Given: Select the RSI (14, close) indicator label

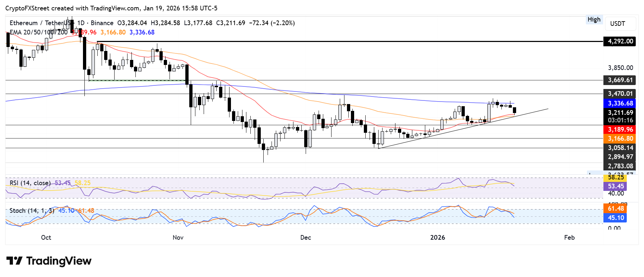Looking at the screenshot, I should (x=30, y=183).
